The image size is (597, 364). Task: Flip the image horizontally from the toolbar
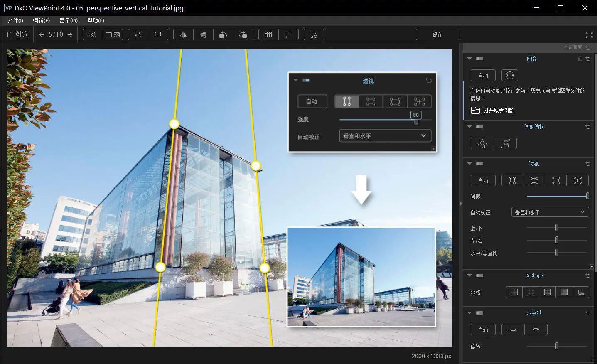[183, 34]
